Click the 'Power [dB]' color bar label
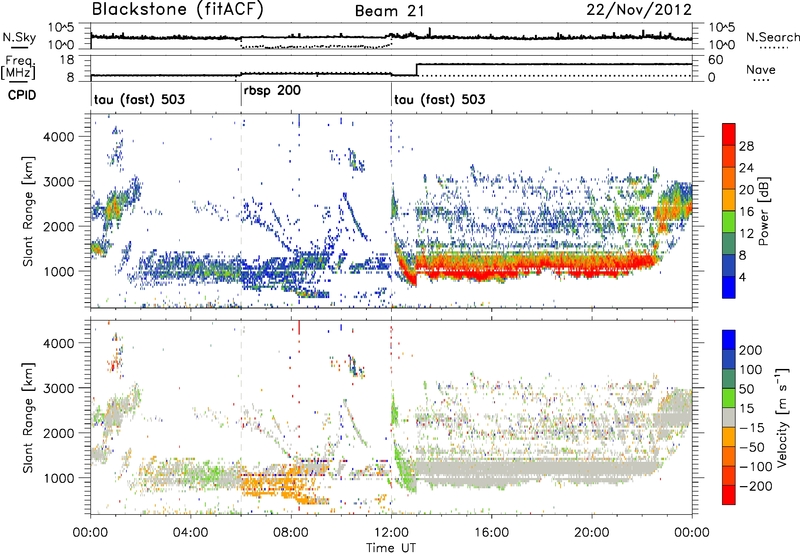Screen dimensions: 800x554 [764, 211]
